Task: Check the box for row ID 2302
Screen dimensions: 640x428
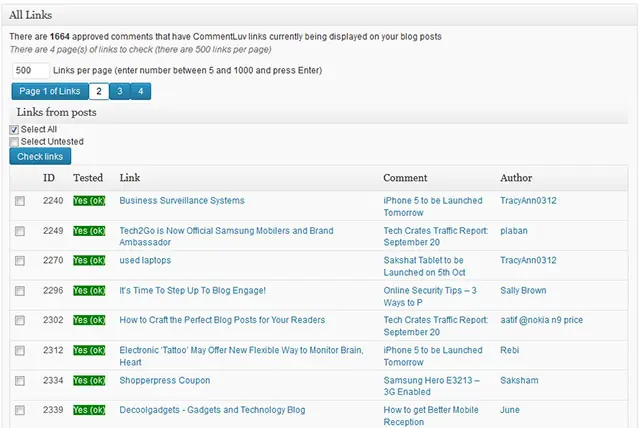Action: click(x=20, y=321)
